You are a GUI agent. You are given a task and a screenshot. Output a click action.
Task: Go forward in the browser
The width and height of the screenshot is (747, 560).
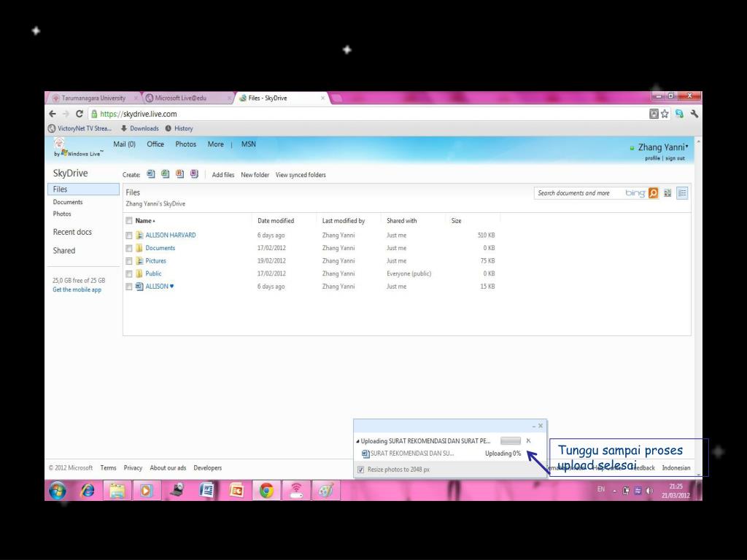(x=66, y=114)
